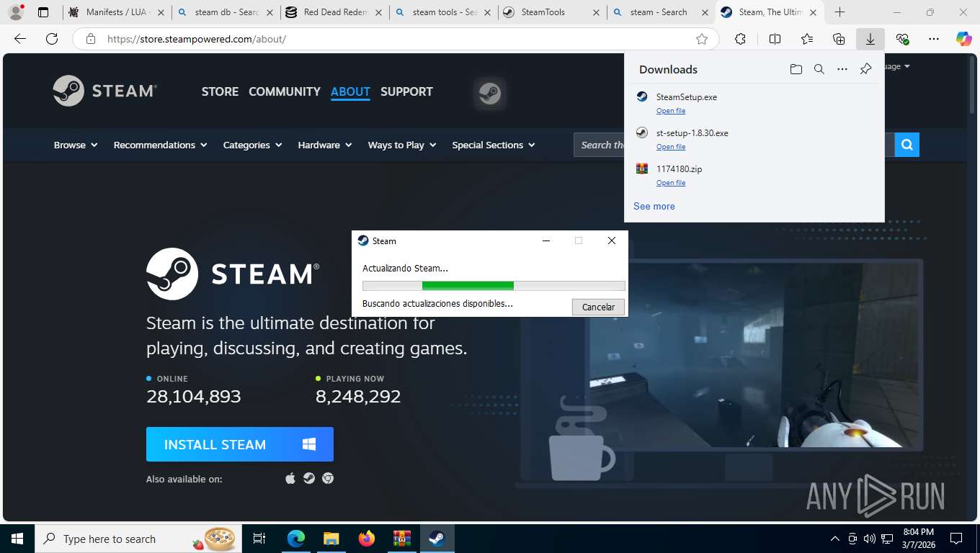The height and width of the screenshot is (553, 980).
Task: Search downloads with magnifier icon
Action: [819, 69]
